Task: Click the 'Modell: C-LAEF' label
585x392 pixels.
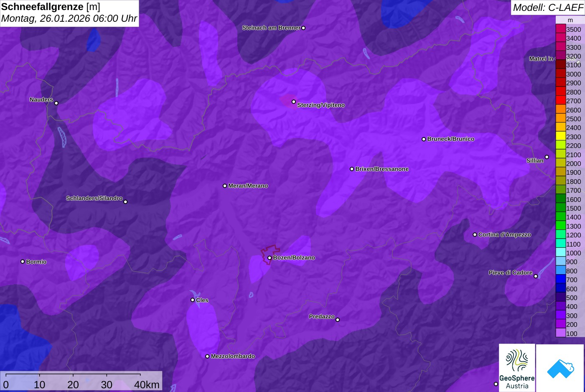Action: pos(547,7)
